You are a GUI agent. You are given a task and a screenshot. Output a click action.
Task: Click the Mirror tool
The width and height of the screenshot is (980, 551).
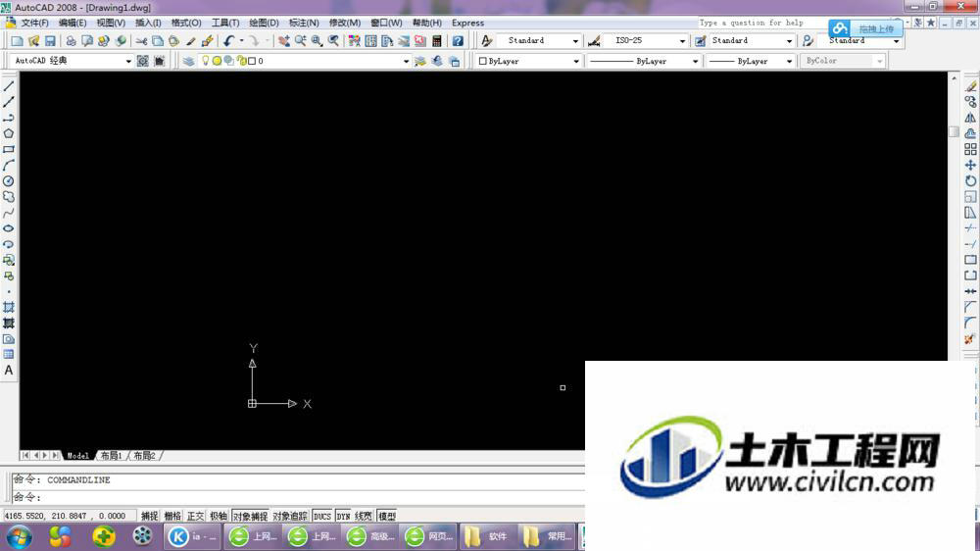[x=970, y=118]
